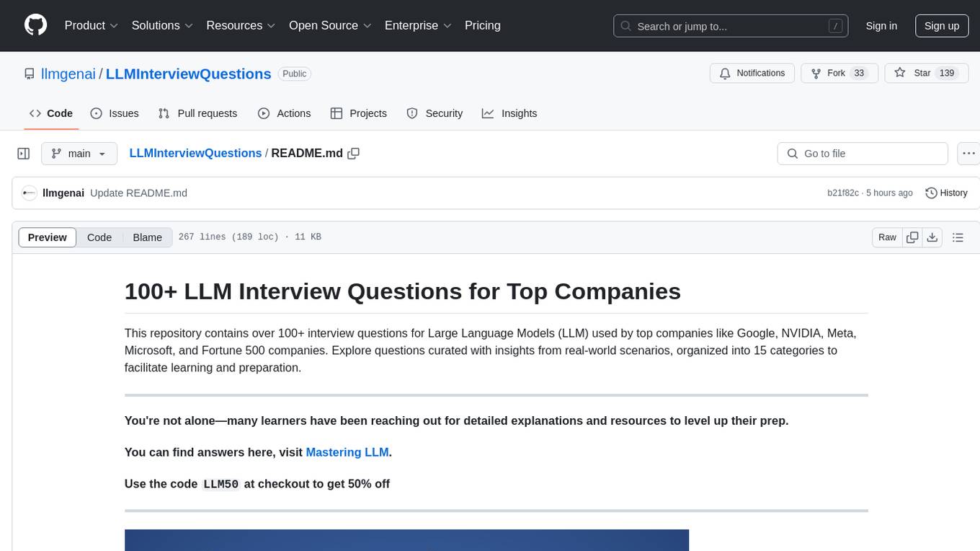The image size is (980, 551).
Task: Expand the Resources menu
Action: (x=241, y=25)
